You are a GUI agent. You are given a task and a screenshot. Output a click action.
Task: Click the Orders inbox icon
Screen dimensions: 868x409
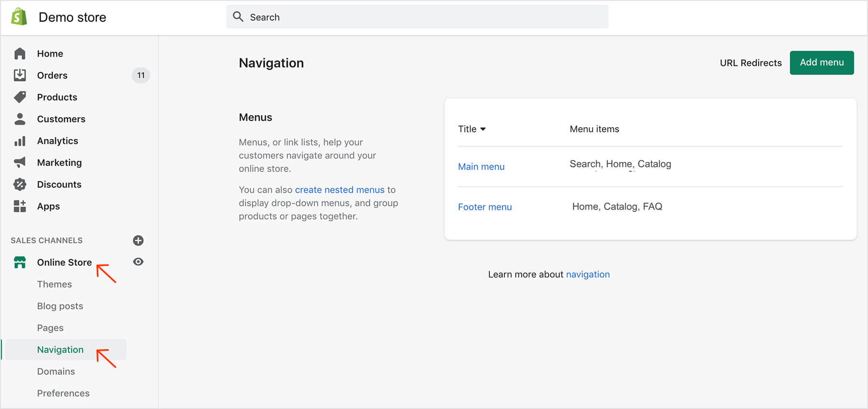click(x=20, y=75)
